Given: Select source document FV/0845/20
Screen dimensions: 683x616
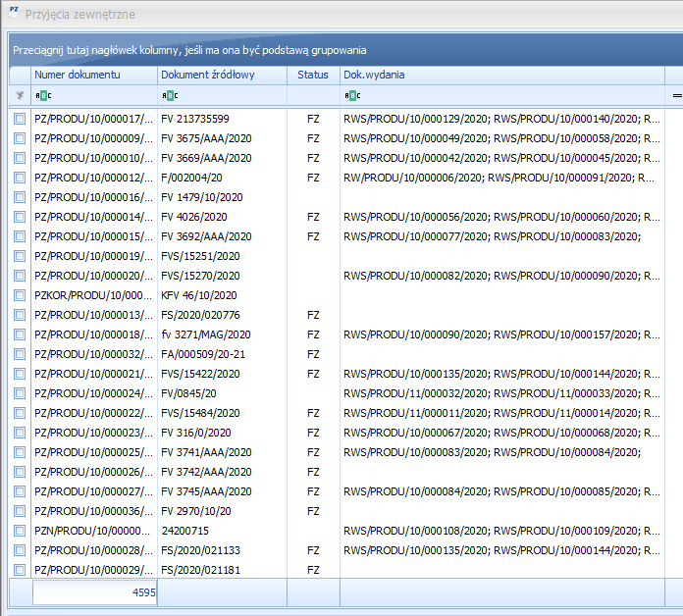Looking at the screenshot, I should [188, 393].
